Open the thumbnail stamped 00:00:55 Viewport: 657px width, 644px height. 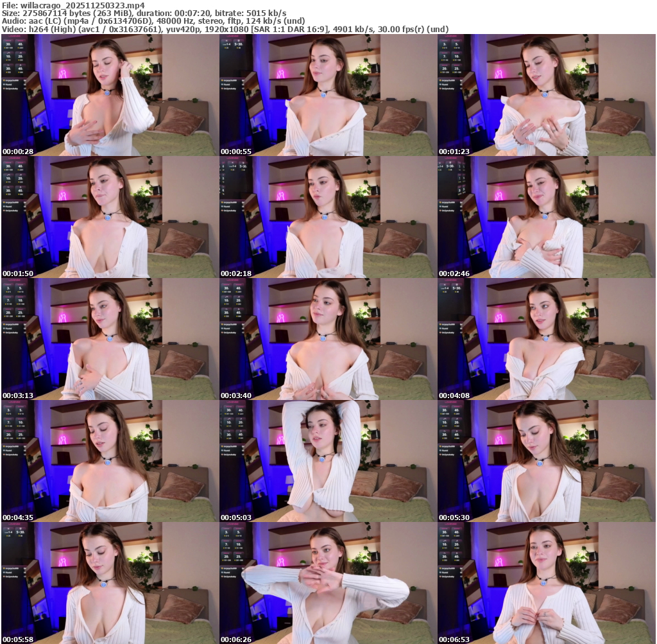328,95
